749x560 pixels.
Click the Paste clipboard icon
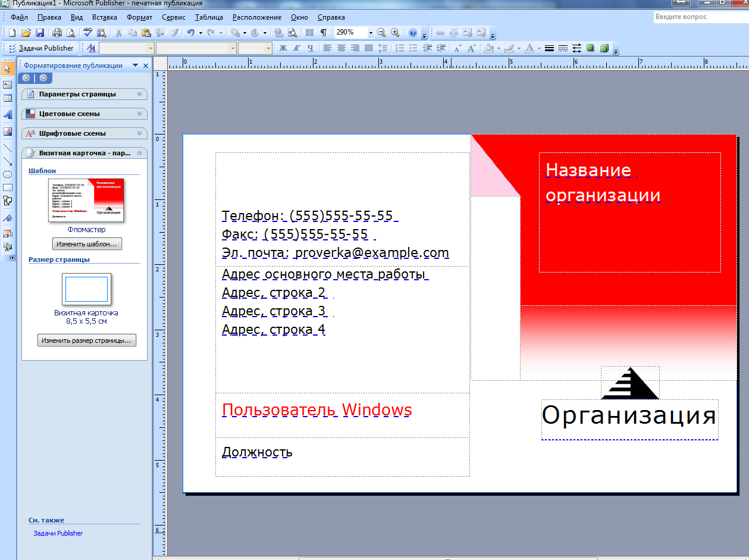146,33
